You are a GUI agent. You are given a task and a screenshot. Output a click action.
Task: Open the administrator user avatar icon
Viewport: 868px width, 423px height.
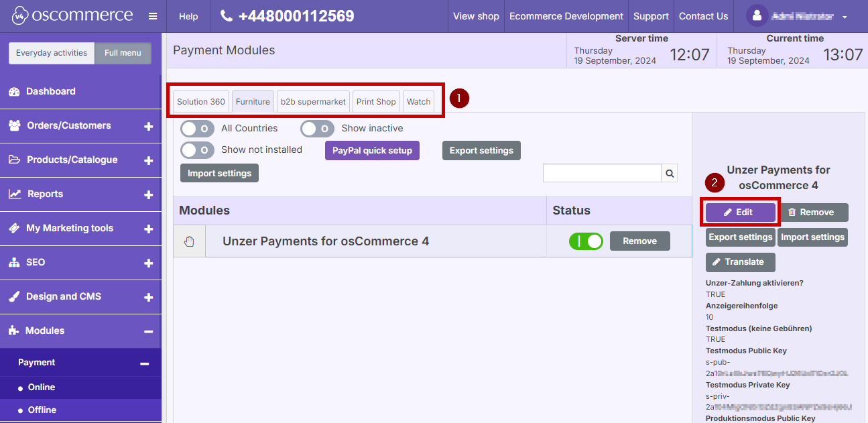point(757,16)
